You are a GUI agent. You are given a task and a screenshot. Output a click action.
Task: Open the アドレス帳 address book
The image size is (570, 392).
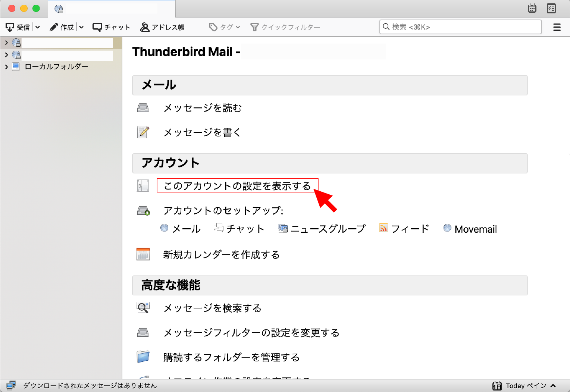[162, 27]
